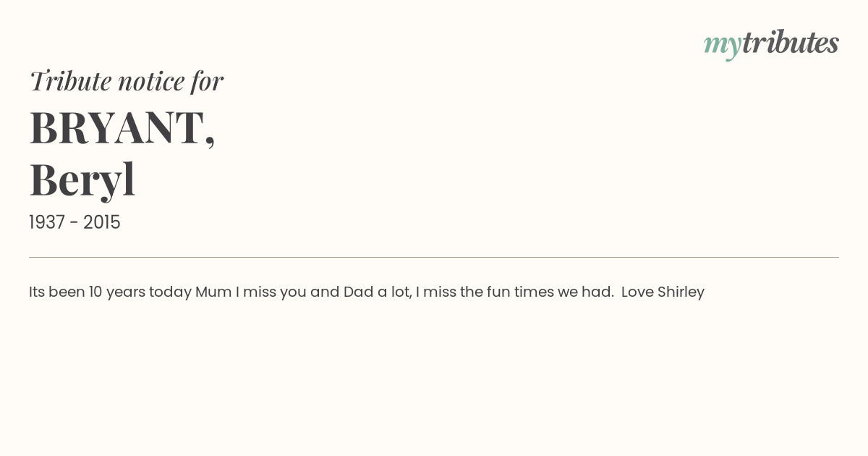Image resolution: width=868 pixels, height=456 pixels.
Task: Click the years 1937 - 2015
Action: [x=75, y=222]
